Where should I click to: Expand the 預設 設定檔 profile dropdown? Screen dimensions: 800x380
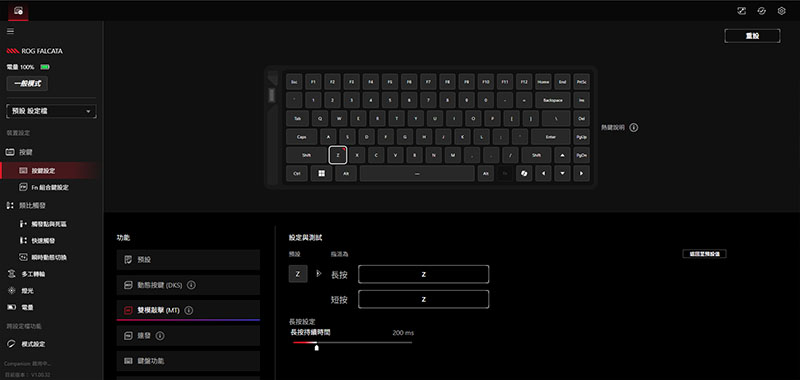point(51,111)
